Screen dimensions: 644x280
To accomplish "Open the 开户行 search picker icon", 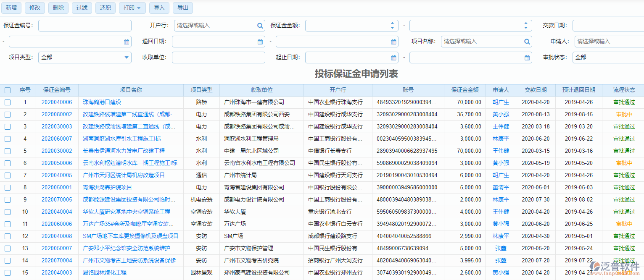I will point(260,25).
